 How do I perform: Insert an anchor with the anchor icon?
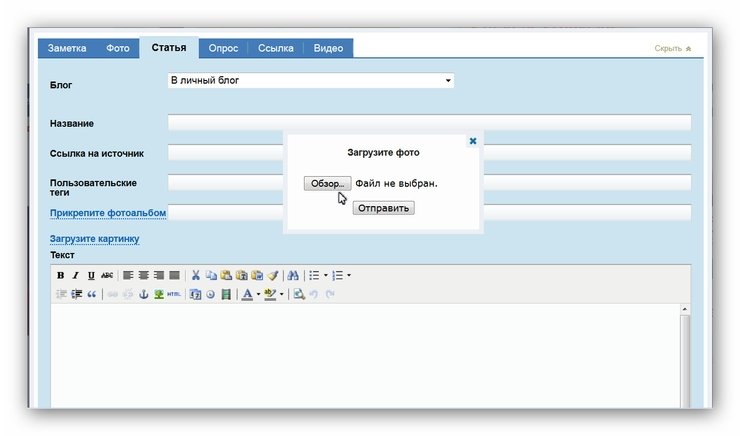point(142,294)
